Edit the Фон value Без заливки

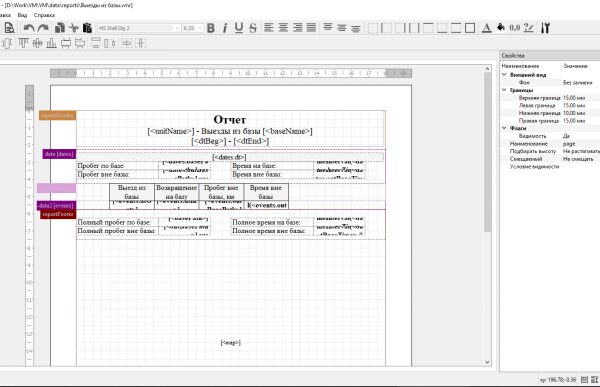click(578, 82)
